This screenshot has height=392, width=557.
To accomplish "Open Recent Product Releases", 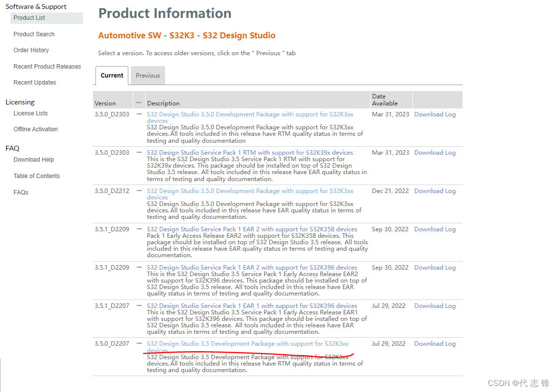I will (x=47, y=67).
